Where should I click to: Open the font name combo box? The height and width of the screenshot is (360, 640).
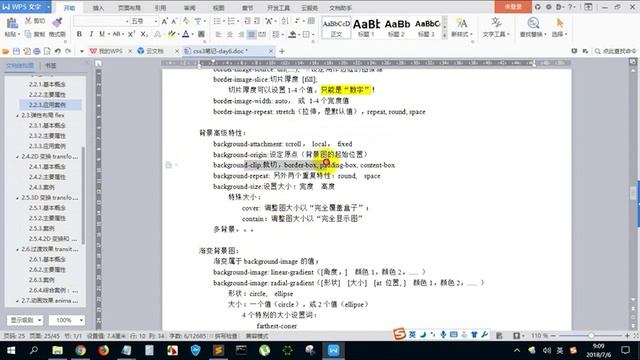point(101,21)
